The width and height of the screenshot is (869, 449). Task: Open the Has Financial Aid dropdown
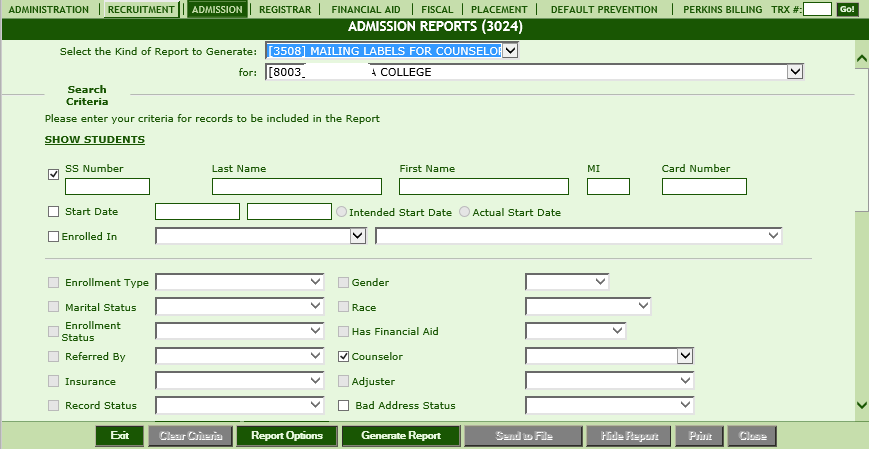pyautogui.click(x=575, y=331)
